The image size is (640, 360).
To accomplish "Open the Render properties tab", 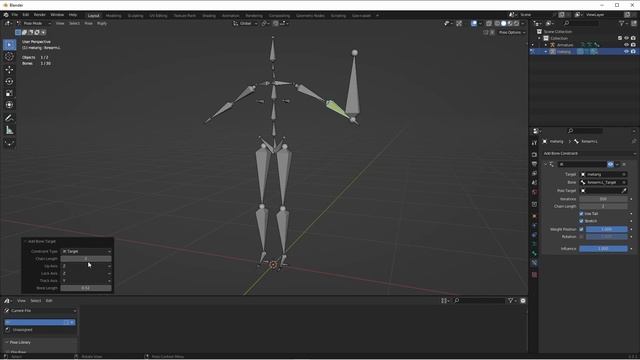I will tap(534, 155).
